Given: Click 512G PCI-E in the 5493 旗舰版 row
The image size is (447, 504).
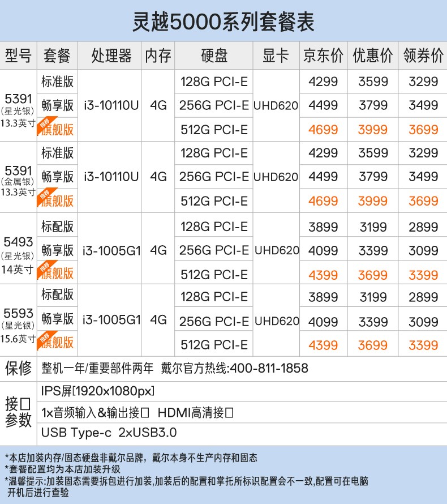Looking at the screenshot, I should click(214, 275).
